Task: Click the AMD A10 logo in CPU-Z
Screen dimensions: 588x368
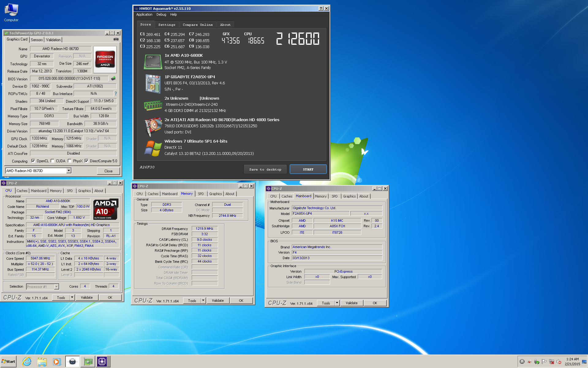Action: pyautogui.click(x=106, y=209)
